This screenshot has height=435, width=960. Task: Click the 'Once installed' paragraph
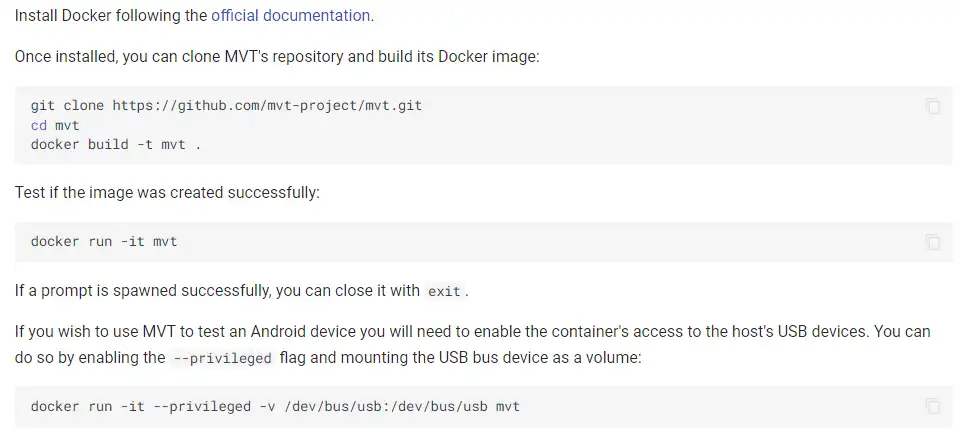pyautogui.click(x=277, y=56)
